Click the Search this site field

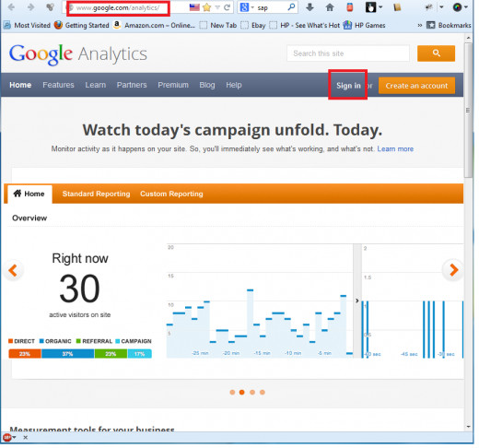click(348, 53)
